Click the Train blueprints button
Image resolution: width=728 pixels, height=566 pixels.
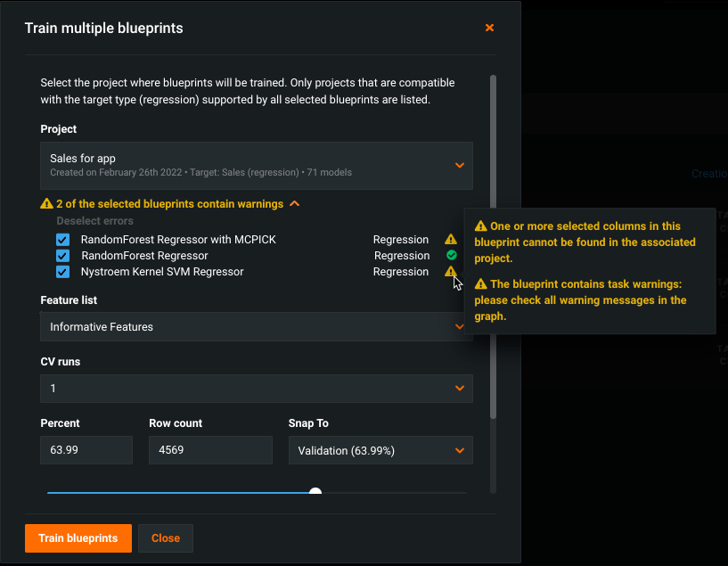tap(78, 538)
